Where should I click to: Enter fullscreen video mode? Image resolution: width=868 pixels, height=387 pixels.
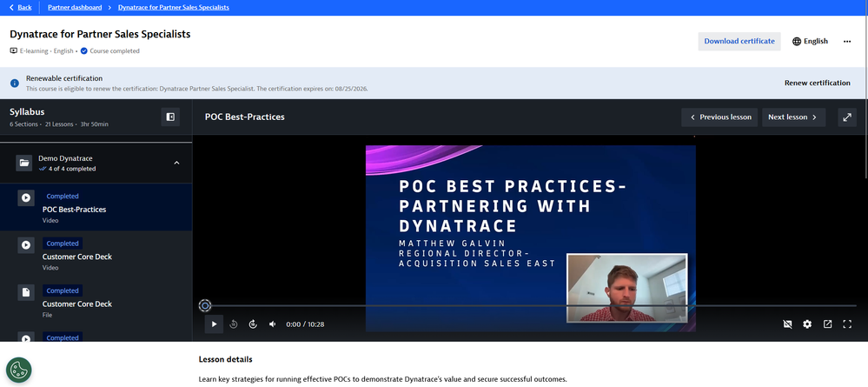click(847, 324)
